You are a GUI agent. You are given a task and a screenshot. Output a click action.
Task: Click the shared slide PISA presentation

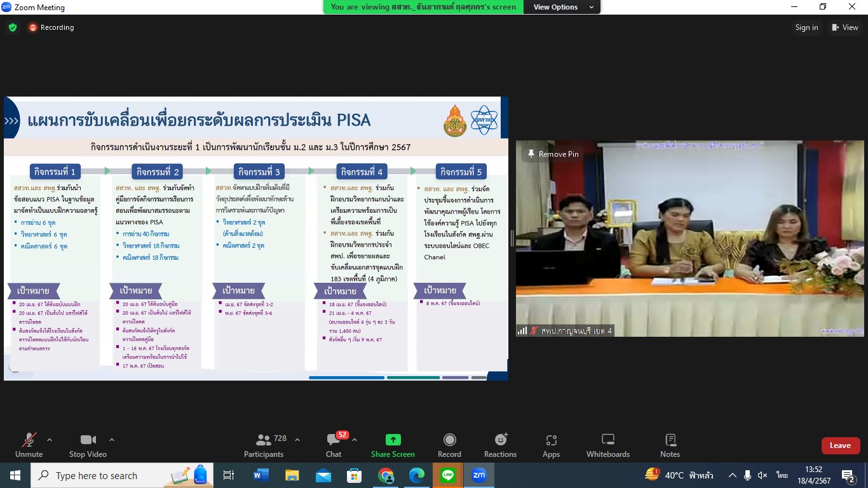pos(255,238)
